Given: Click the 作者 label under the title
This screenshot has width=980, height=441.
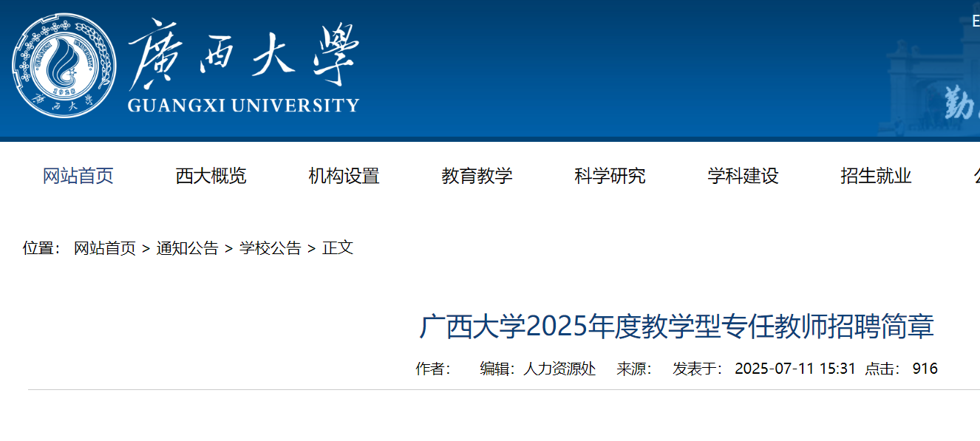Looking at the screenshot, I should coord(434,369).
